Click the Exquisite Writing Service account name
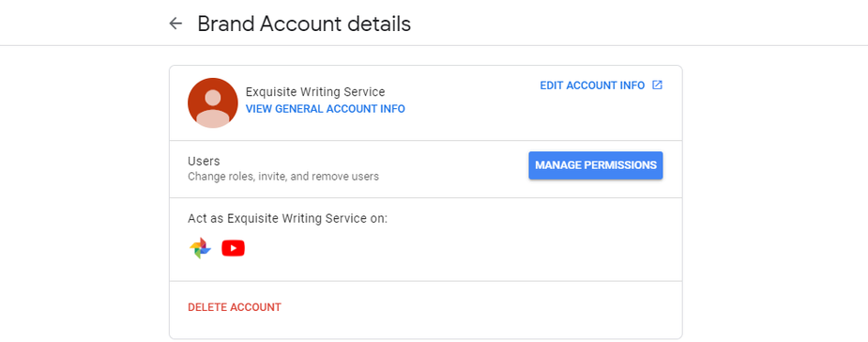 [x=315, y=91]
